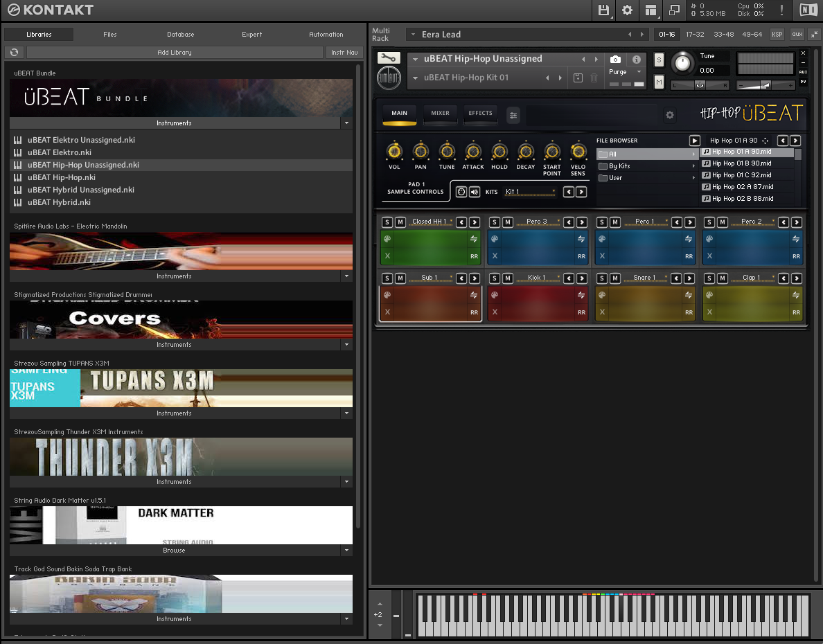
Task: Open the Eera Lead multi rack dropdown
Action: pyautogui.click(x=413, y=35)
